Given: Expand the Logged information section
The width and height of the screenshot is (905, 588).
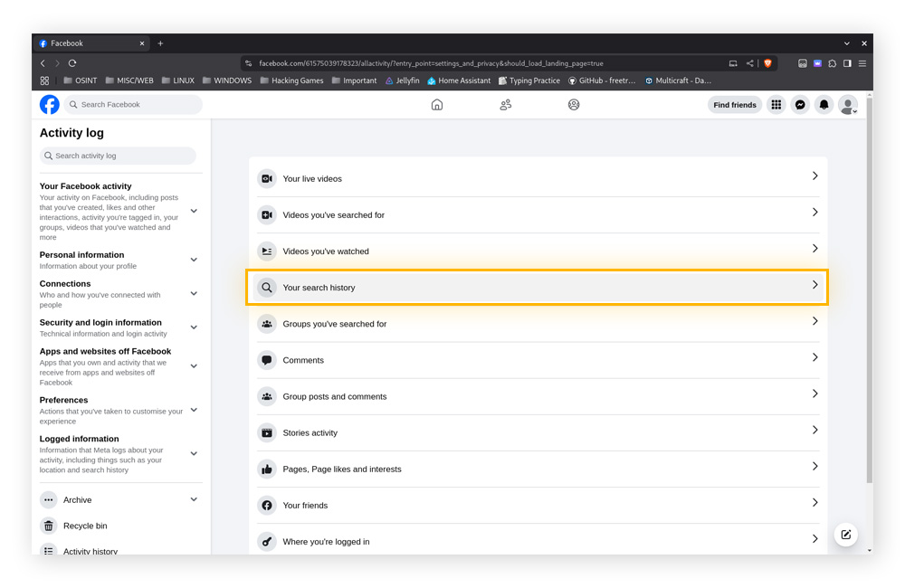Looking at the screenshot, I should 194,453.
